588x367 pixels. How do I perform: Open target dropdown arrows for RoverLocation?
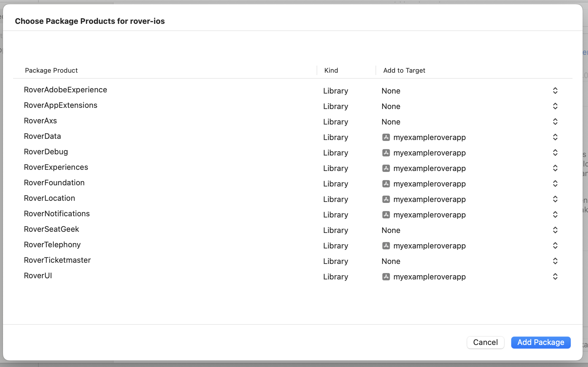(x=555, y=199)
